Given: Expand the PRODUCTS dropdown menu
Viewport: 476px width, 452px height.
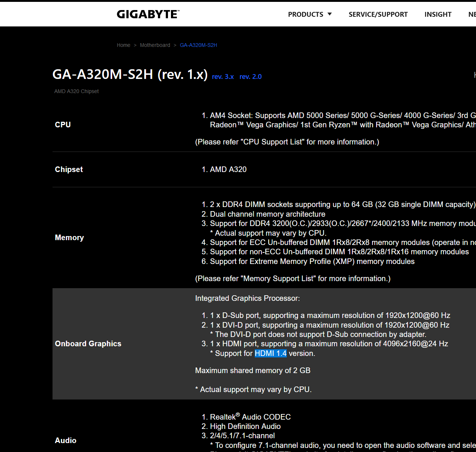Looking at the screenshot, I should [310, 15].
